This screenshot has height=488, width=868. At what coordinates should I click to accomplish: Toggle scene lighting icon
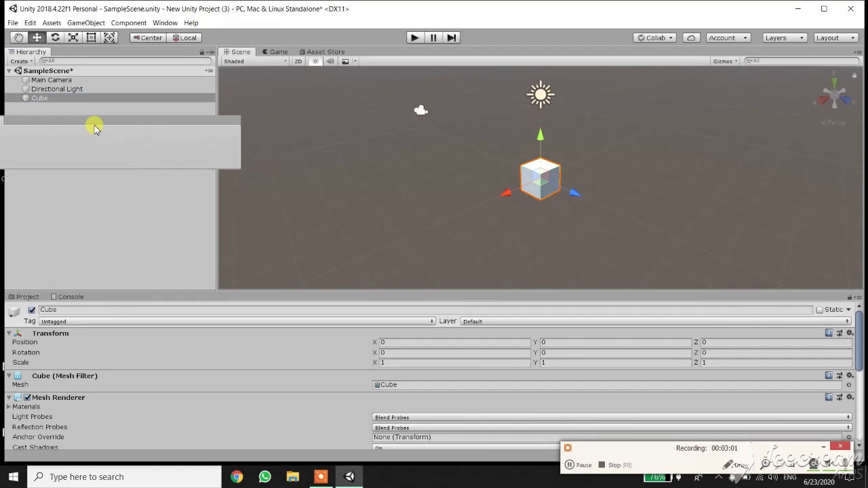315,61
